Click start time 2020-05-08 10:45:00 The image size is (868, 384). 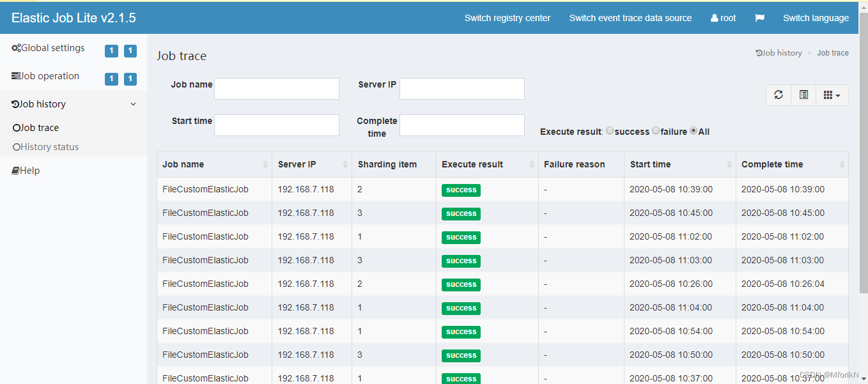[x=671, y=213]
